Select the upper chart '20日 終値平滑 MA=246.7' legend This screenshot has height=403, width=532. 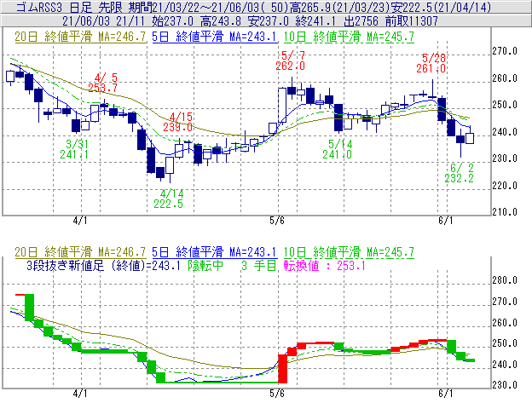pyautogui.click(x=80, y=37)
